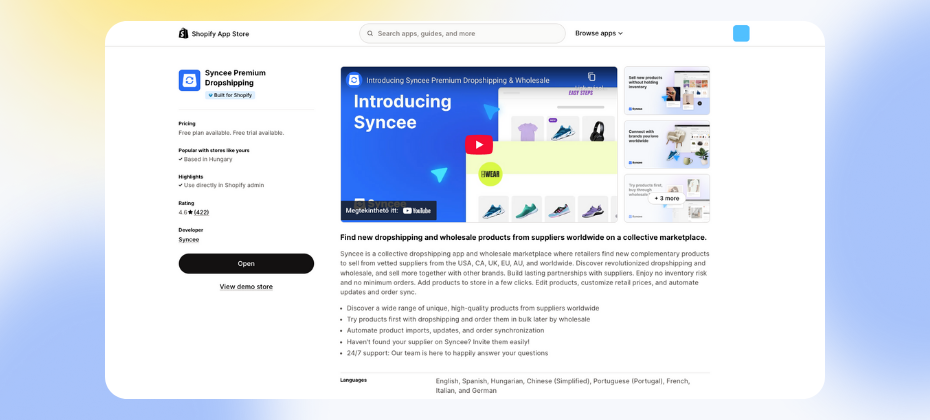Click the Syncee channel icon in video header
930x420 pixels.
click(x=354, y=79)
